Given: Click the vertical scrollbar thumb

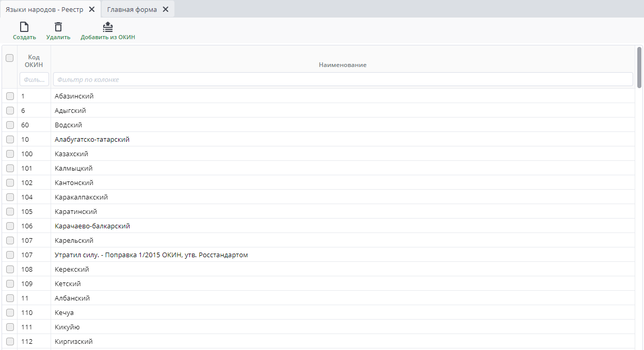Looking at the screenshot, I should 639,67.
